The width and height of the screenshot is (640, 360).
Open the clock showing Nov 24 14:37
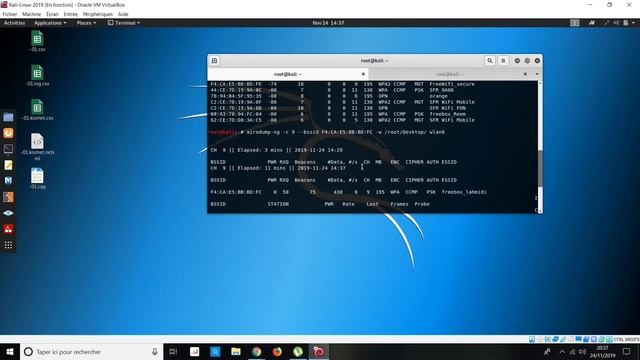point(328,23)
